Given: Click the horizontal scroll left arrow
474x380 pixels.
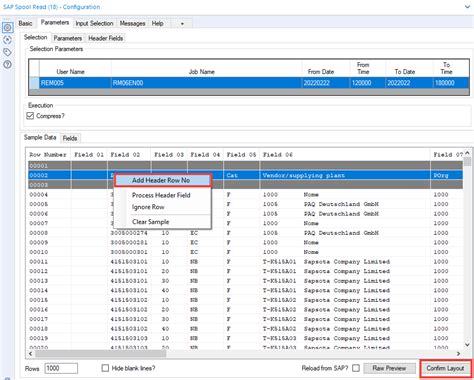Looking at the screenshot, I should 31,353.
